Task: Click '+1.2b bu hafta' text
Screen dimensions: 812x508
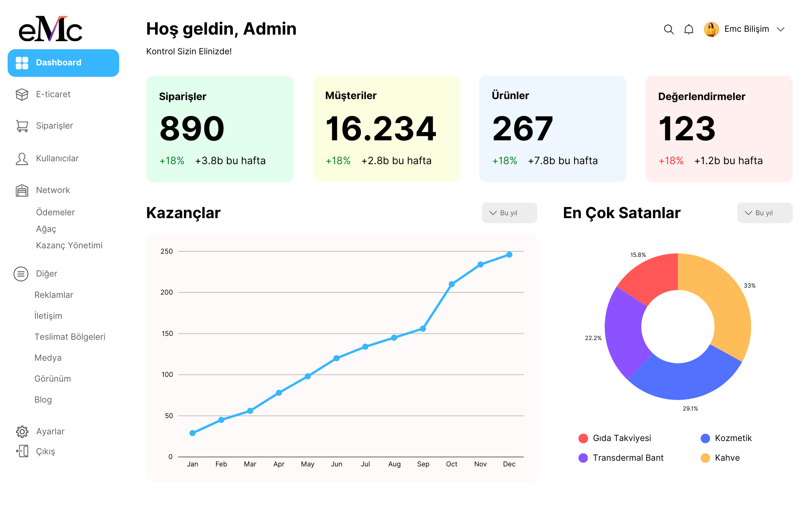Action: point(729,161)
